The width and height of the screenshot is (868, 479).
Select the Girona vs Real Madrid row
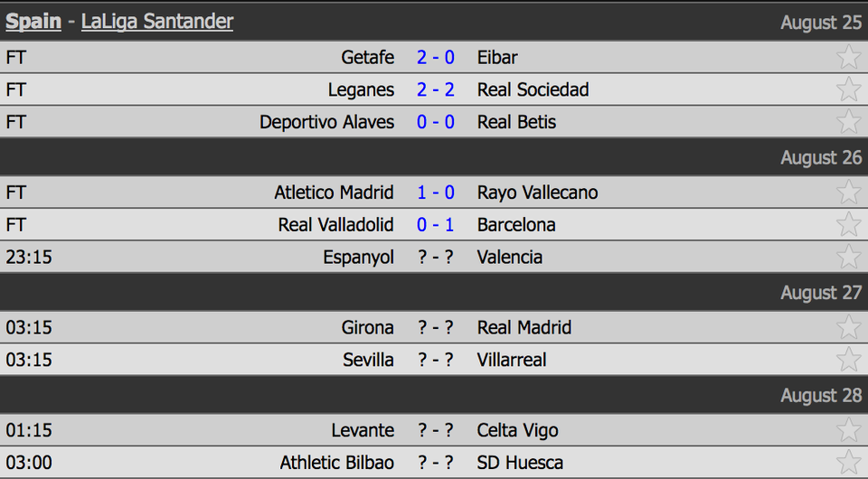(x=434, y=327)
